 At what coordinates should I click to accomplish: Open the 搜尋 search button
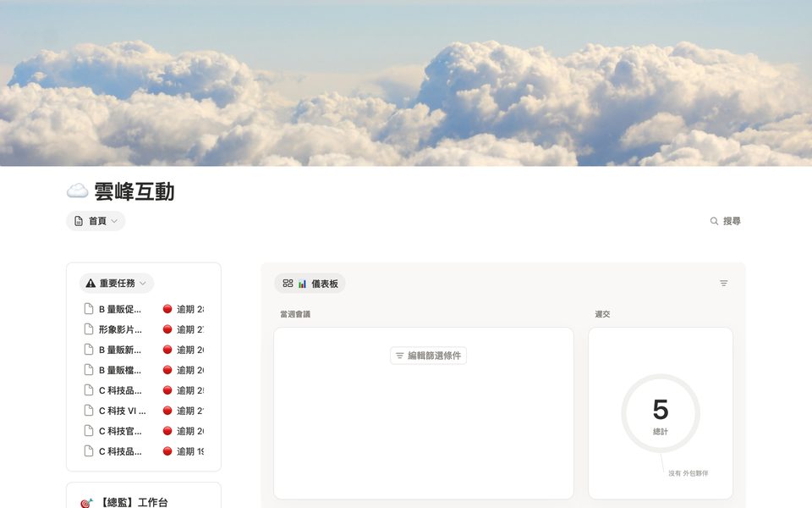[x=725, y=221]
